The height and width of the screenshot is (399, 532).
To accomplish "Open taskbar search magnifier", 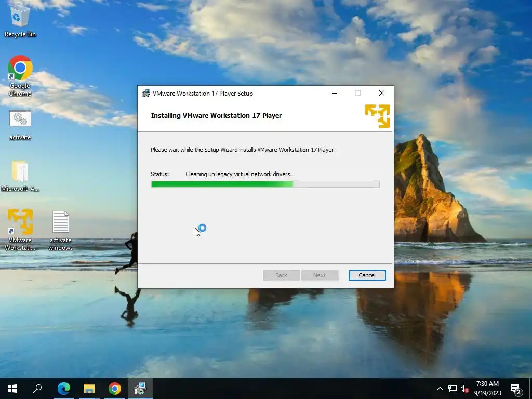I will click(37, 389).
